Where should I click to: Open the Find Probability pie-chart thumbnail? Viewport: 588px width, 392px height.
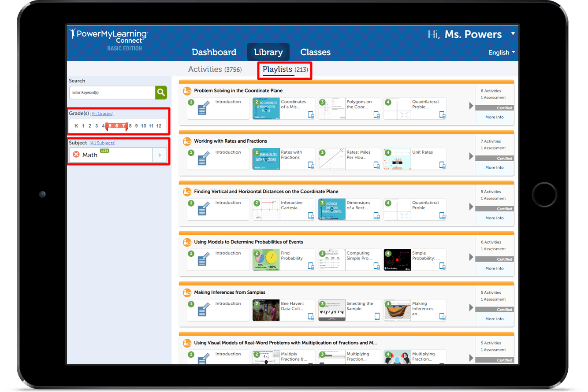266,260
